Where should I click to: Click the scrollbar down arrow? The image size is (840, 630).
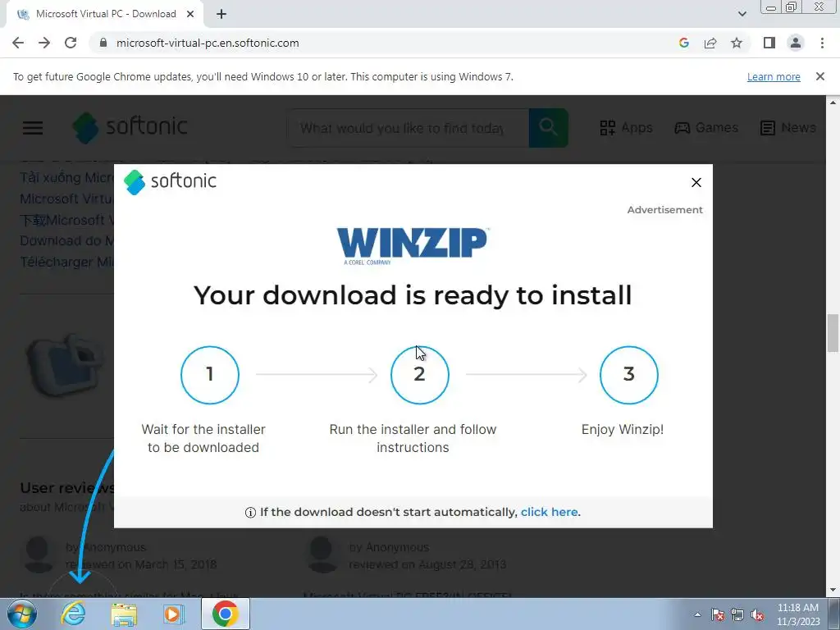[x=833, y=591]
